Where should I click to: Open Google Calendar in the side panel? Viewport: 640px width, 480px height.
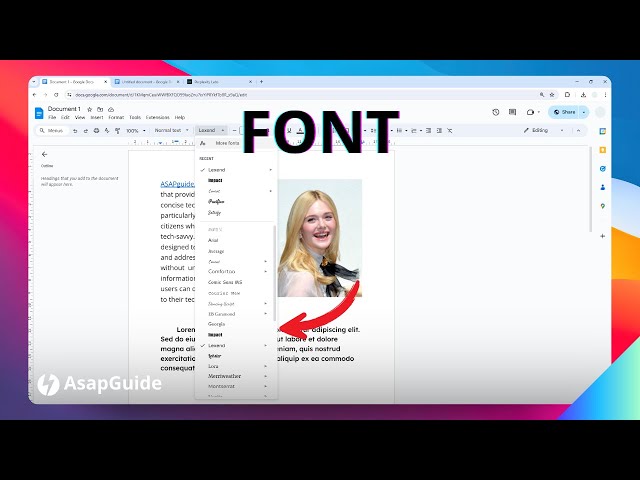[602, 131]
